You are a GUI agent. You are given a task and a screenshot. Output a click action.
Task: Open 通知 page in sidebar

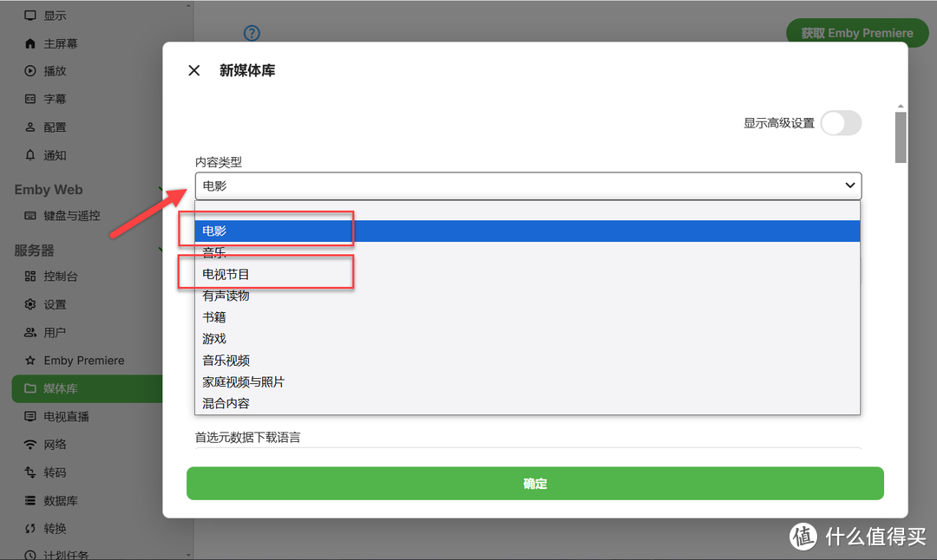pyautogui.click(x=55, y=155)
